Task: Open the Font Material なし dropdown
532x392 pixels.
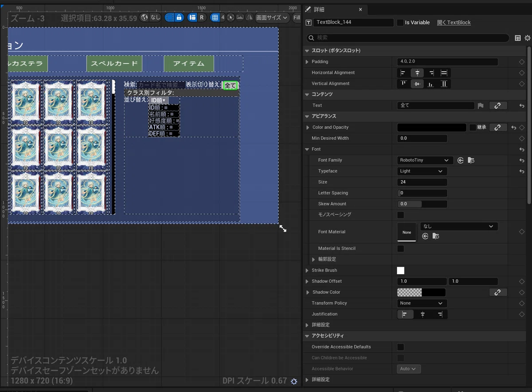Action: coord(459,226)
